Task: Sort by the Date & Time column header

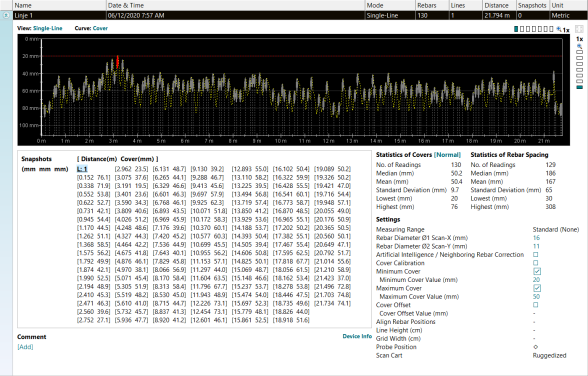Action: (x=236, y=5)
